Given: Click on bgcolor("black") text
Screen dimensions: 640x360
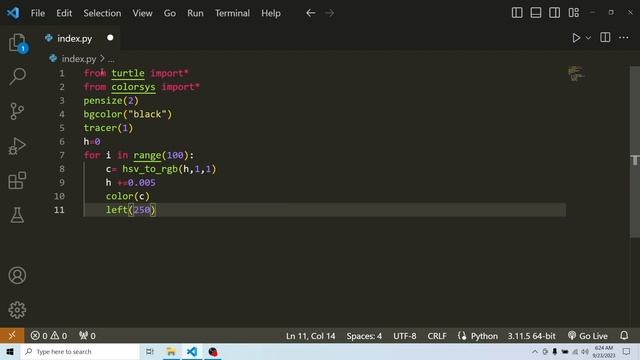Looking at the screenshot, I should (x=128, y=114).
